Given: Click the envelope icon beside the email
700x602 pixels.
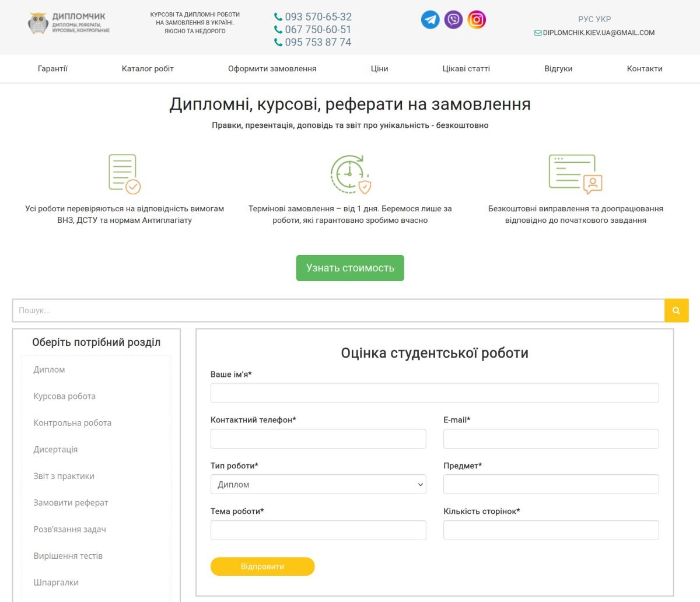Looking at the screenshot, I should pyautogui.click(x=538, y=33).
